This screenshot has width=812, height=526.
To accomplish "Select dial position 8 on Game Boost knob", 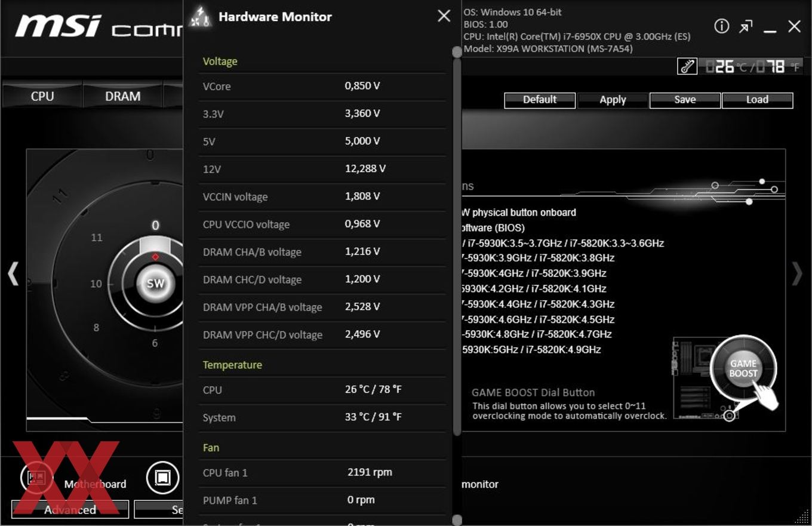I will point(96,327).
